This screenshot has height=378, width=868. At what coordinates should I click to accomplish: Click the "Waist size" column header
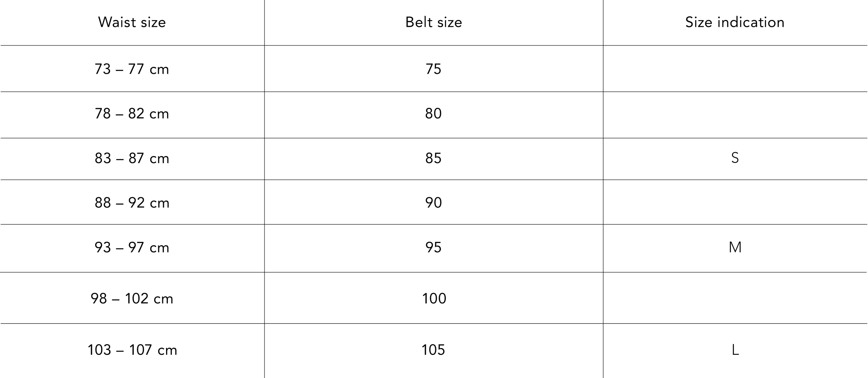132,22
